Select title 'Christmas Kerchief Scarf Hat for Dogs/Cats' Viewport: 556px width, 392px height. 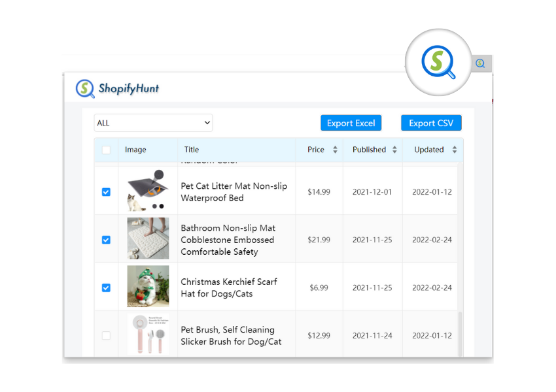pyautogui.click(x=229, y=287)
